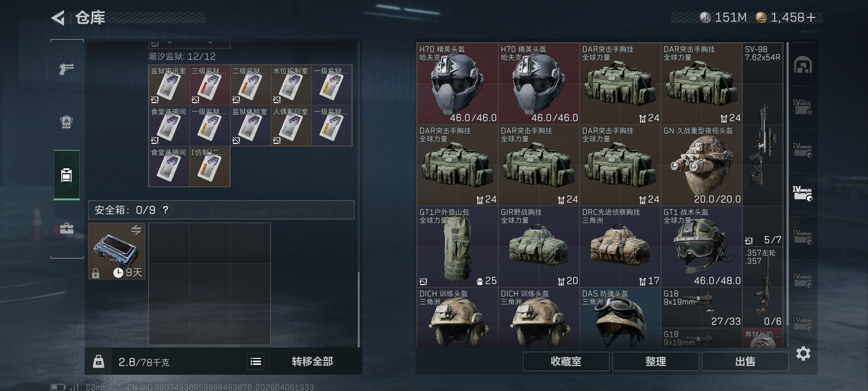Viewport: 868px width, 391px height.
Task: Go back using the arrow beside 仓库
Action: (58, 18)
